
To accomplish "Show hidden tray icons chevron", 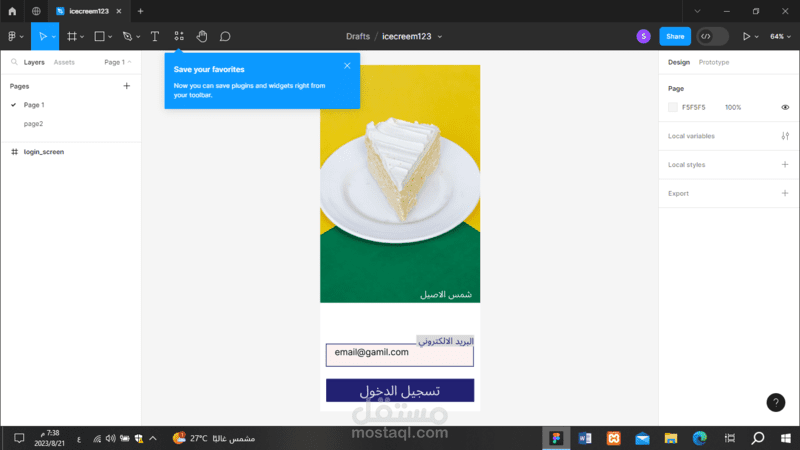I will click(x=153, y=438).
